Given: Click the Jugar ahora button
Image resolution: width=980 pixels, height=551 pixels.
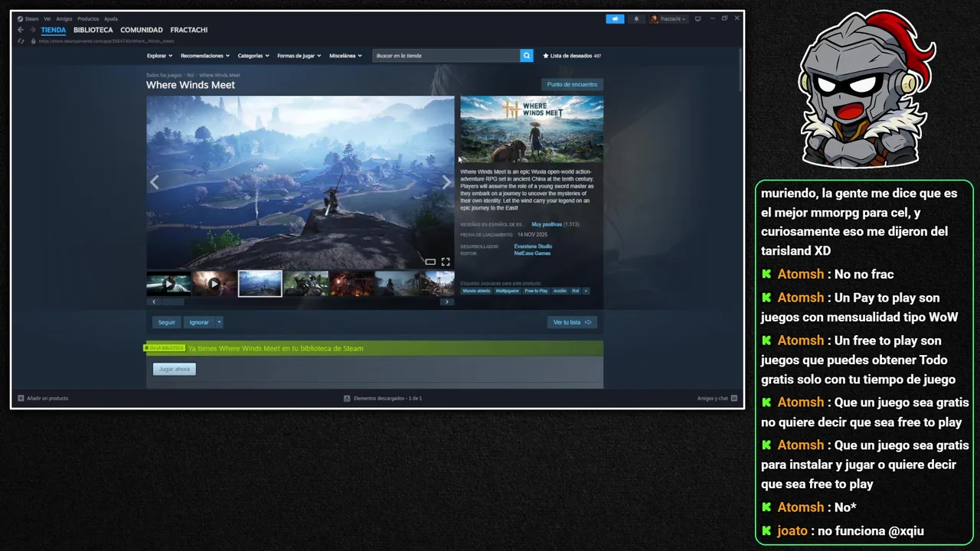Looking at the screenshot, I should coord(175,369).
